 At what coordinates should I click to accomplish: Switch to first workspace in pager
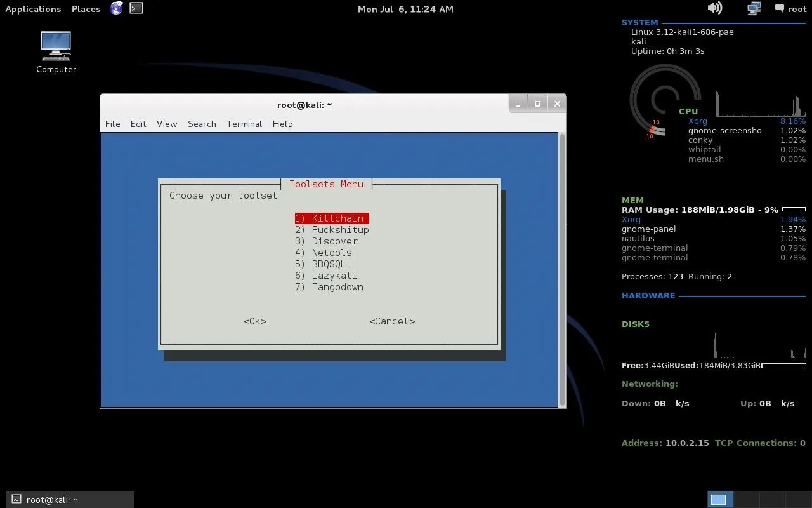pos(720,500)
